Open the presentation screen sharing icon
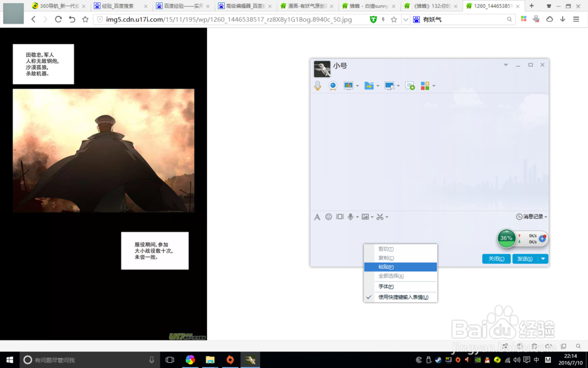Image resolution: width=588 pixels, height=368 pixels. [x=348, y=86]
